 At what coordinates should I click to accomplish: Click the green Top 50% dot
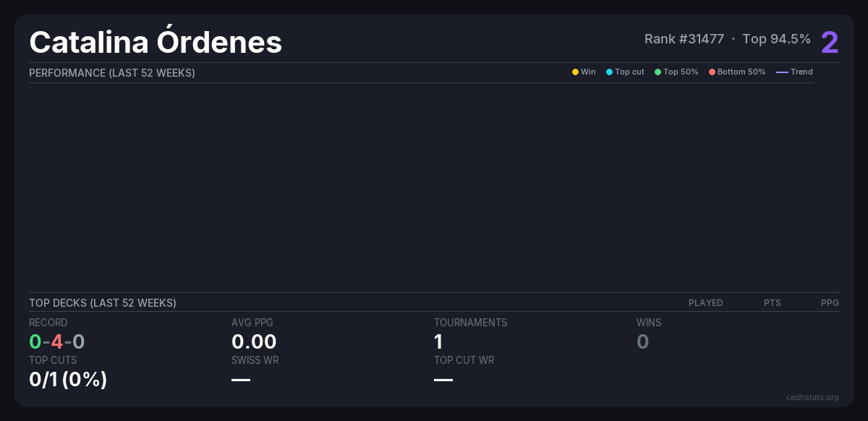pyautogui.click(x=658, y=72)
